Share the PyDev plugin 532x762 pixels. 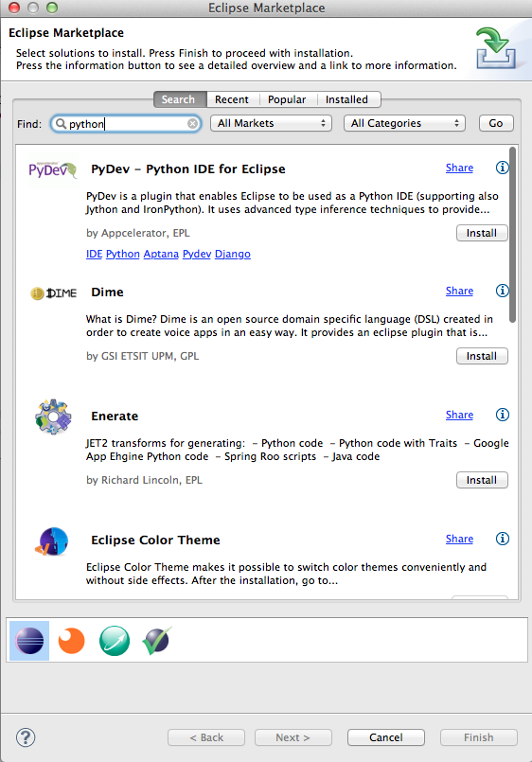coord(460,168)
